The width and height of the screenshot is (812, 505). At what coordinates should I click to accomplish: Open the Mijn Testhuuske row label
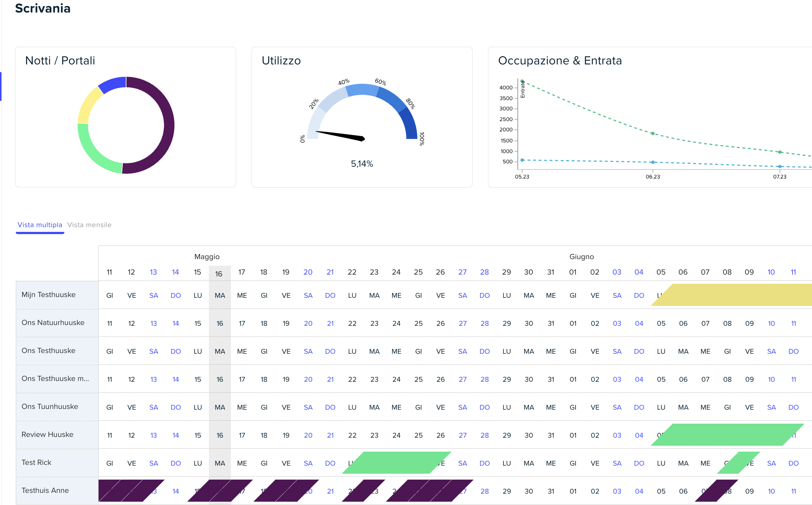tap(49, 295)
